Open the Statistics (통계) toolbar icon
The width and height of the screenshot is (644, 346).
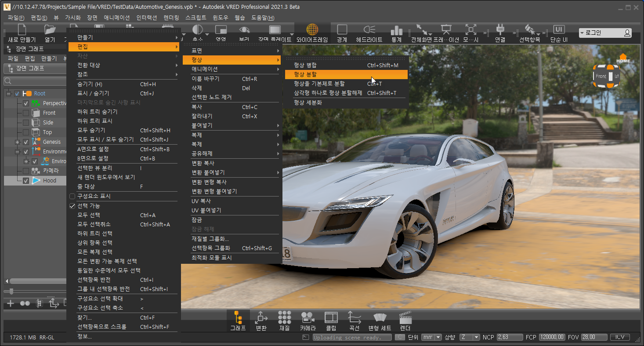click(396, 30)
